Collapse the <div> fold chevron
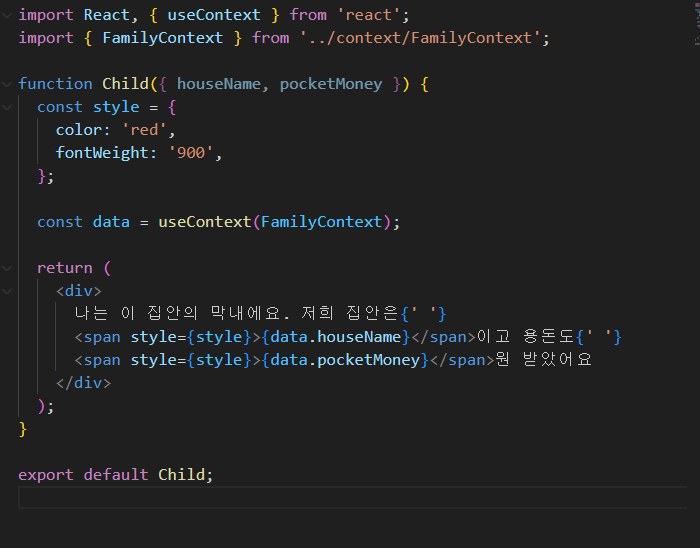 pos(7,291)
